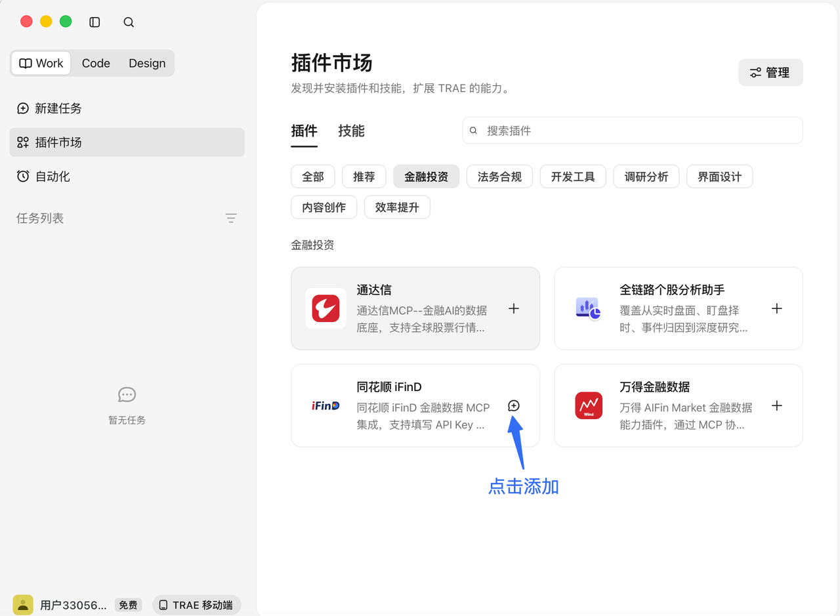The height and width of the screenshot is (616, 840).
Task: Click the 免费 plan badge
Action: pyautogui.click(x=129, y=605)
